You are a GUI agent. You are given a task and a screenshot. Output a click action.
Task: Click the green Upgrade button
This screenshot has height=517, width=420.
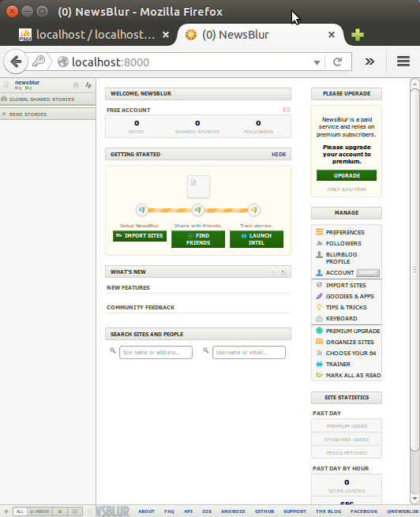click(x=346, y=175)
